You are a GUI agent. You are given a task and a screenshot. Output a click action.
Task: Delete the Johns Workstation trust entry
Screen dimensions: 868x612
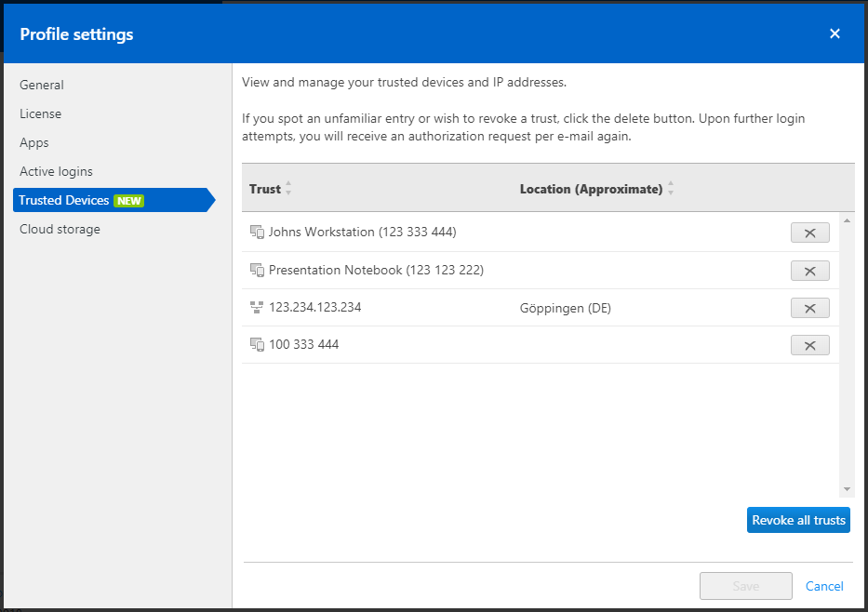[809, 233]
